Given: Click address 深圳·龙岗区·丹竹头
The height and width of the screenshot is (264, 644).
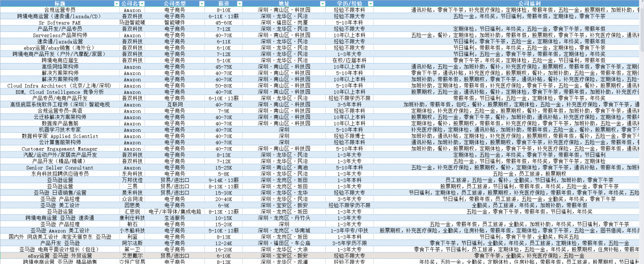Looking at the screenshot, I should pyautogui.click(x=284, y=218).
